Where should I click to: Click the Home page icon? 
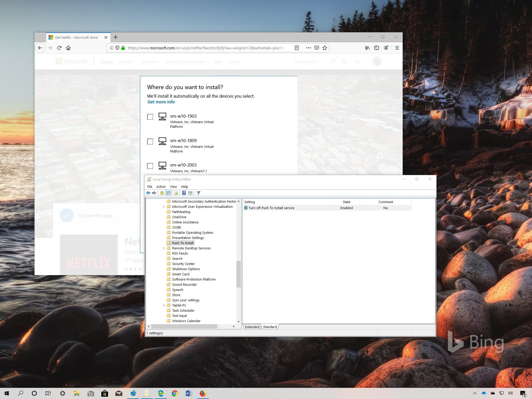point(69,48)
